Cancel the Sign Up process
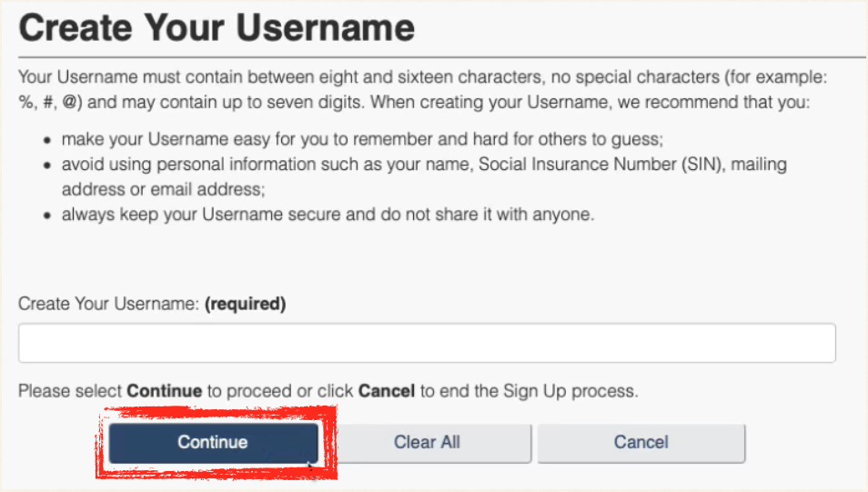The height and width of the screenshot is (492, 868). pos(641,443)
